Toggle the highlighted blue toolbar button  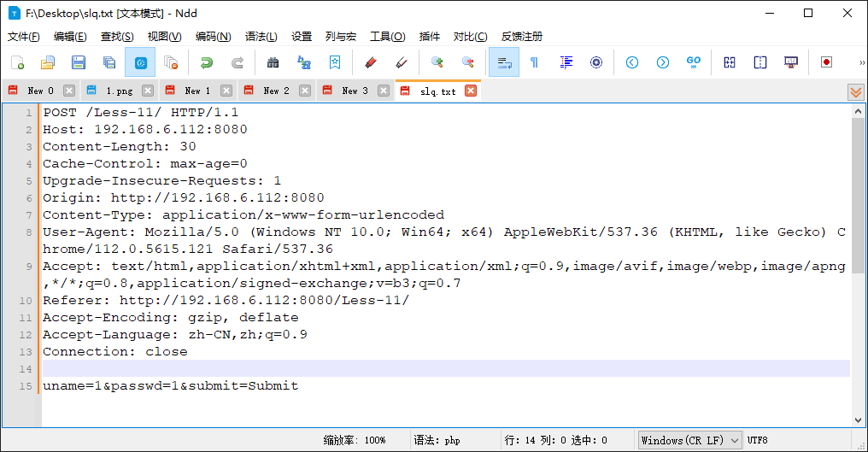click(x=140, y=62)
